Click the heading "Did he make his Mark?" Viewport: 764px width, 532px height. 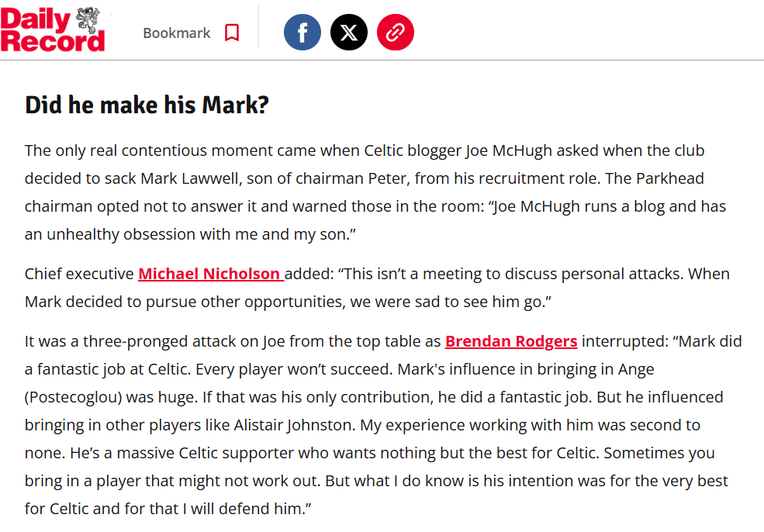pos(147,105)
